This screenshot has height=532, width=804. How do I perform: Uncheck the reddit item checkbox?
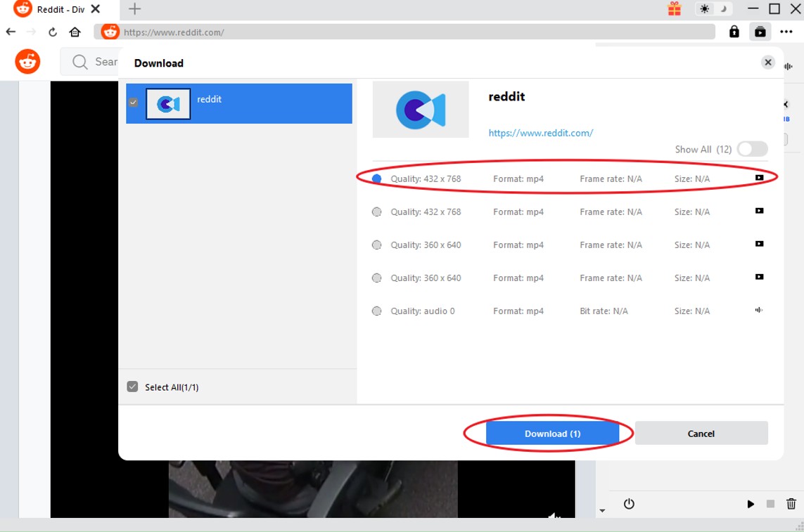[133, 103]
